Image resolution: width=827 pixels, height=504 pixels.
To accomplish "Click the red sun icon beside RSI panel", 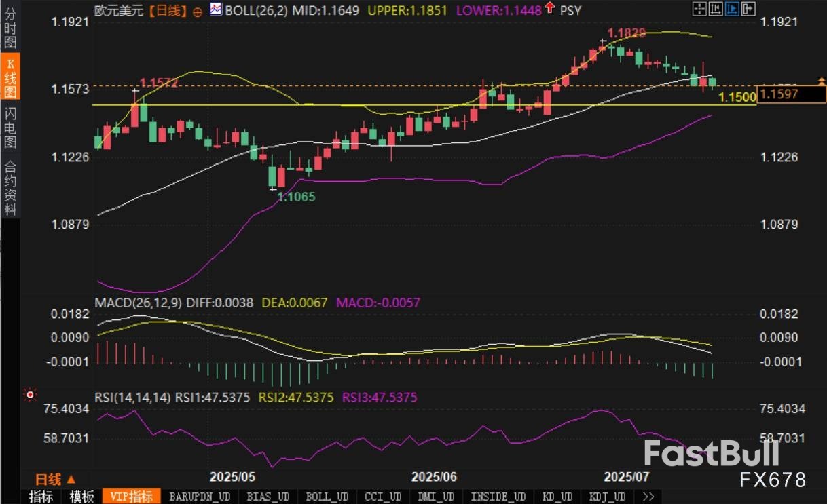I will click(x=29, y=394).
